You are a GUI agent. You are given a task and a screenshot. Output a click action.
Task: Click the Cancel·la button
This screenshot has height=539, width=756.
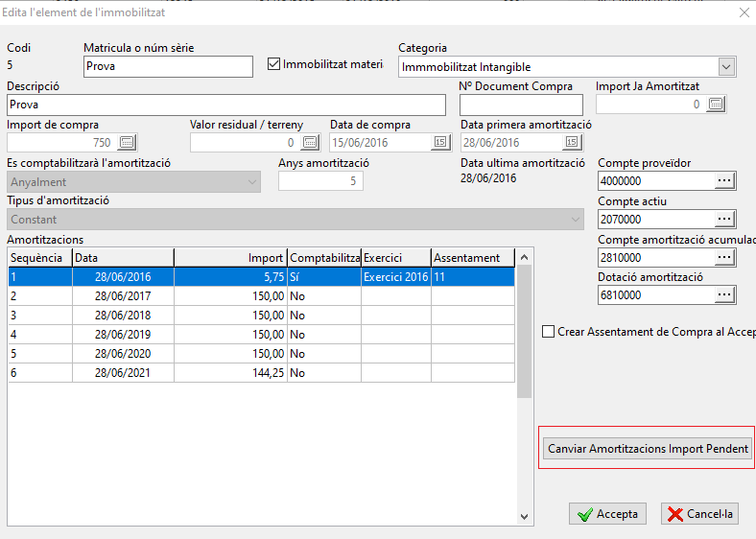[x=699, y=514]
